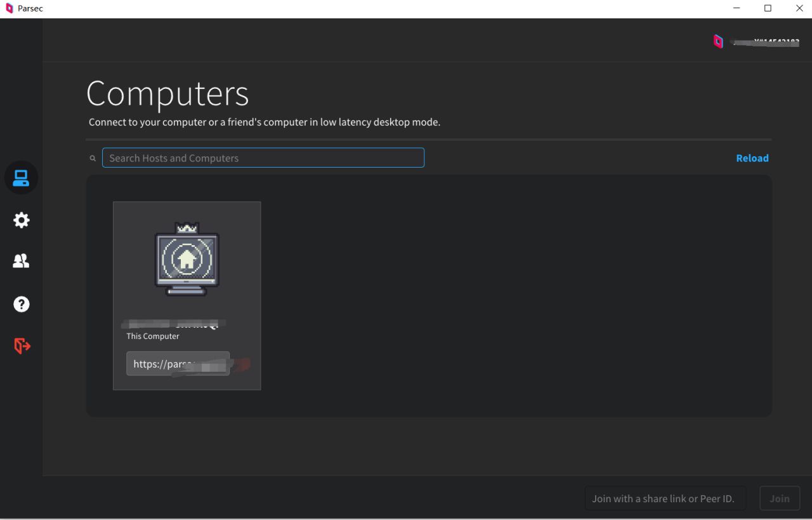Screen dimensions: 812x520
Task: Click the Join button
Action: pos(780,498)
